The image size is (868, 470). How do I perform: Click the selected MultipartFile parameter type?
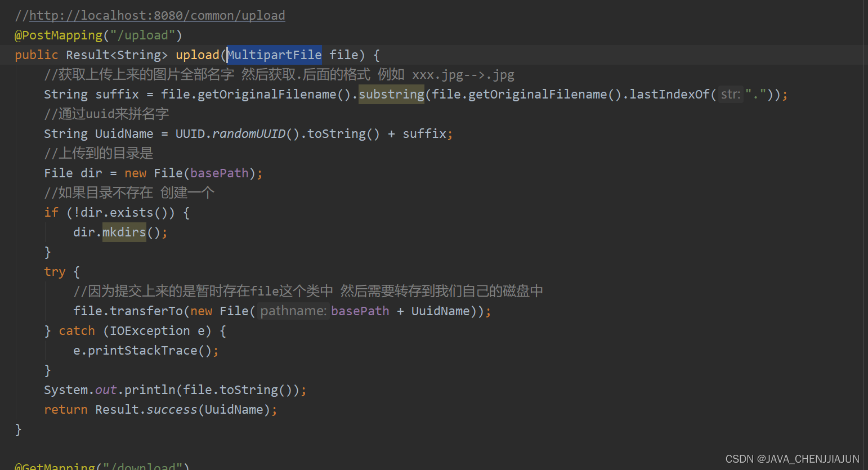coord(275,55)
